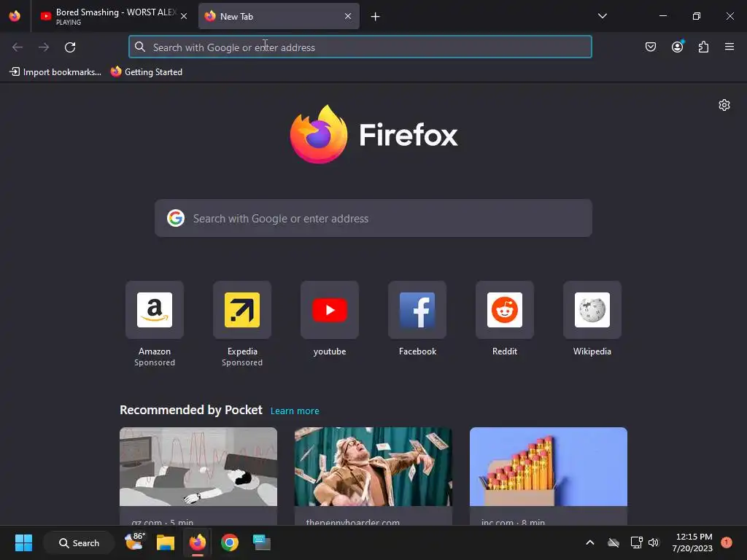The width and height of the screenshot is (747, 560).
Task: Open the Extensions puzzle icon
Action: coord(703,47)
